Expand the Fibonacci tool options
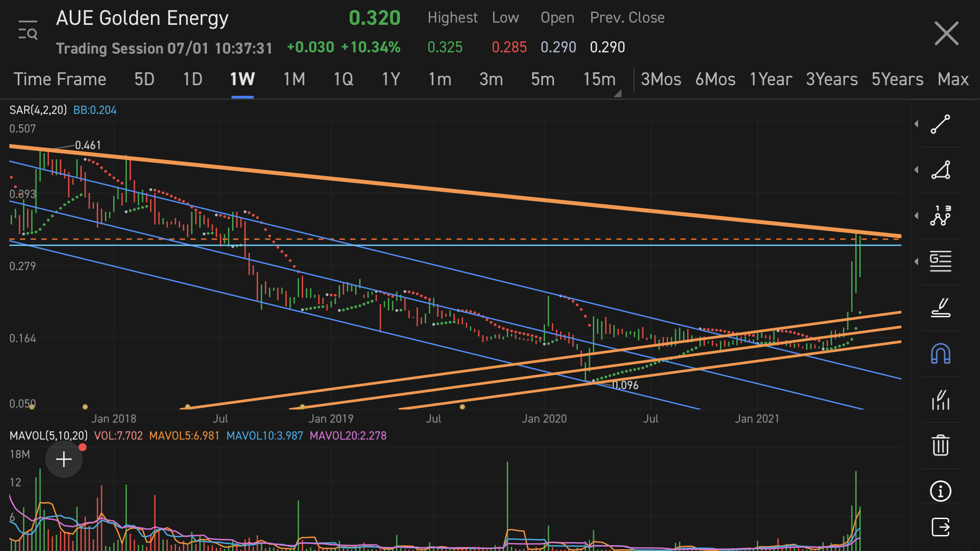This screenshot has height=551, width=980. [x=916, y=261]
